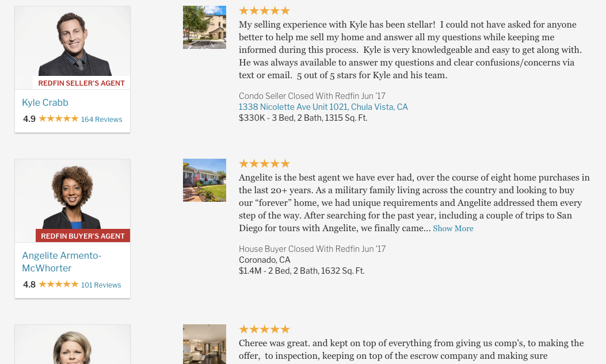Click five-star rating on Angelite's review
The width and height of the screenshot is (606, 364).
click(x=264, y=164)
